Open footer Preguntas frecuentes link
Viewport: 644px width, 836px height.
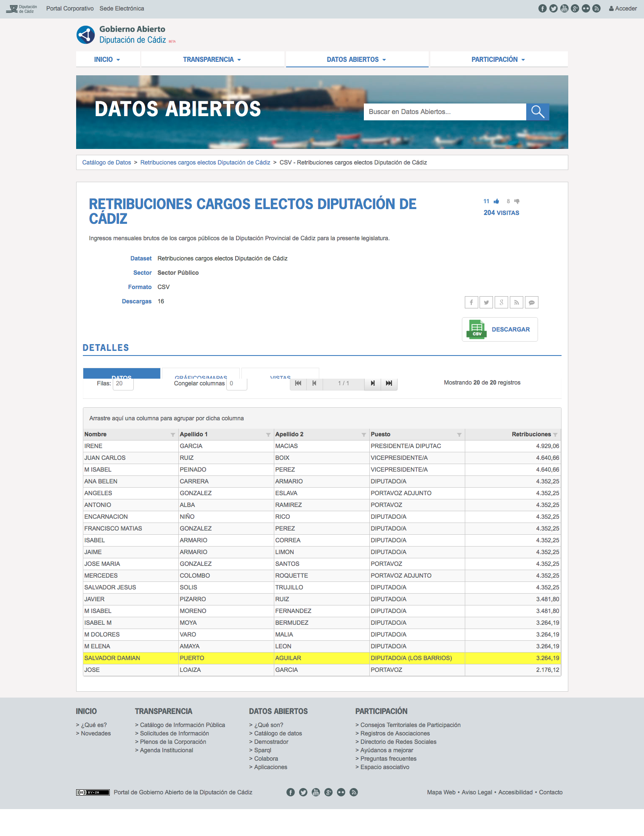[388, 759]
